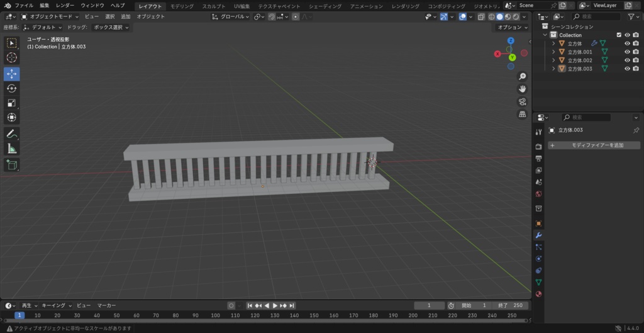Click the viewport pan hand icon
Image resolution: width=644 pixels, height=333 pixels.
(x=523, y=89)
